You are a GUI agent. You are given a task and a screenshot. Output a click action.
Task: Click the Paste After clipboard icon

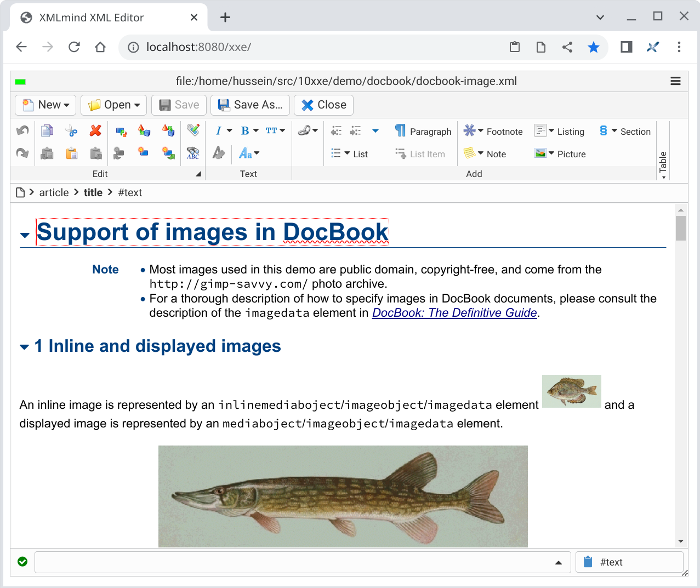[x=95, y=153]
